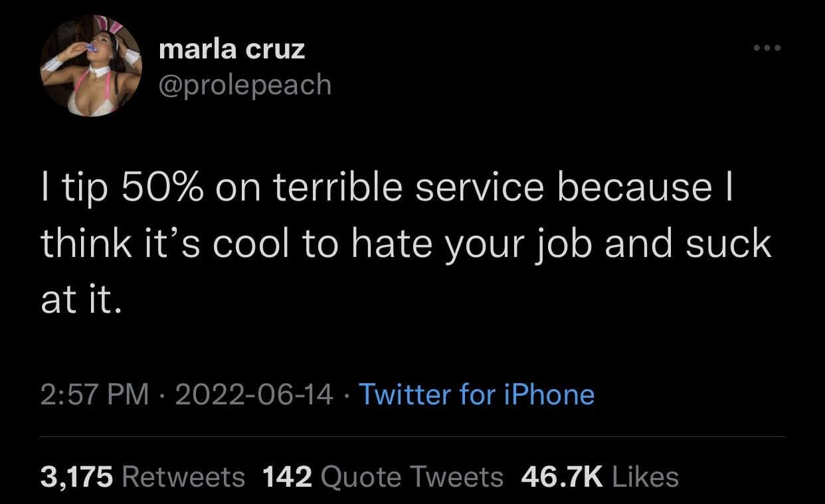Select the 2022-06-14 date
825x504 pixels.
(256, 395)
